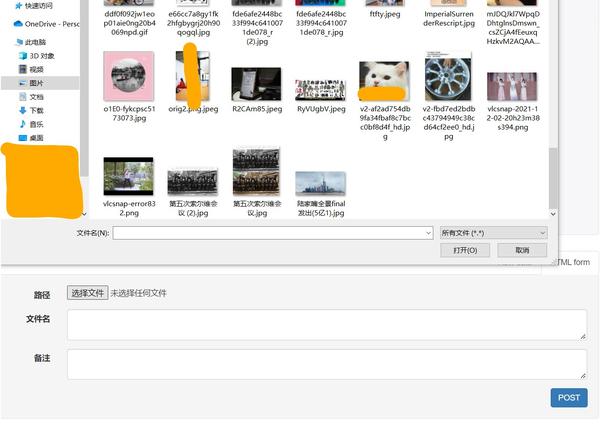Screen dimensions: 600x427
Task: Click filename mJDQJkl7WpqD...
Action: 513,28
